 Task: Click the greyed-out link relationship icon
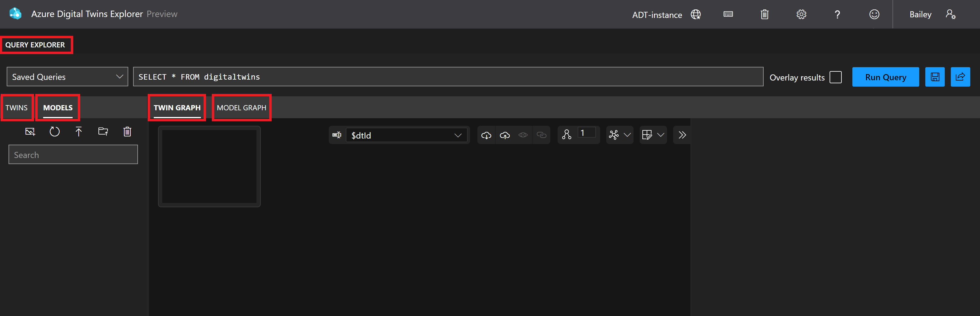tap(542, 135)
